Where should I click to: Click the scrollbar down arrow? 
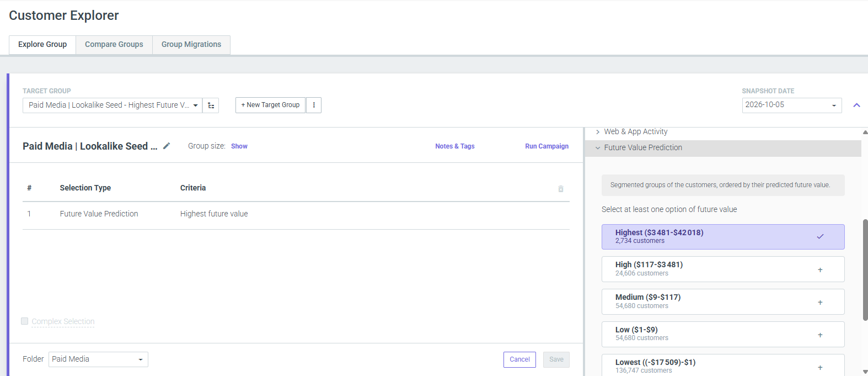point(865,372)
